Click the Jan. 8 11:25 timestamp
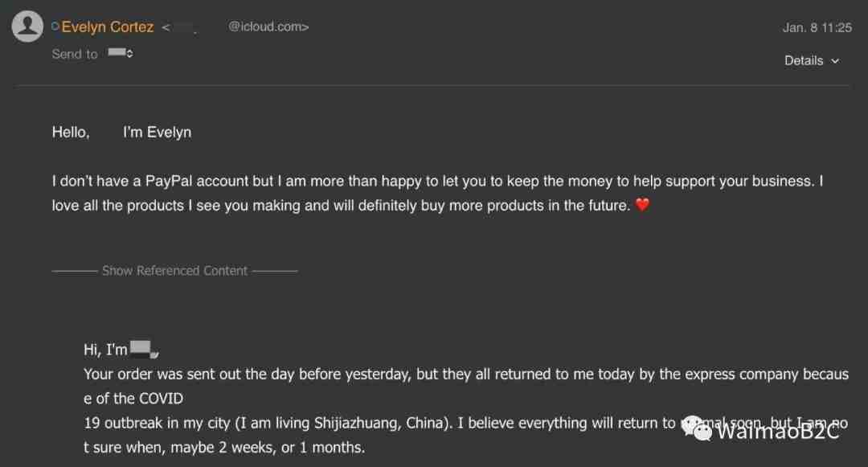The width and height of the screenshot is (868, 467). (x=817, y=27)
